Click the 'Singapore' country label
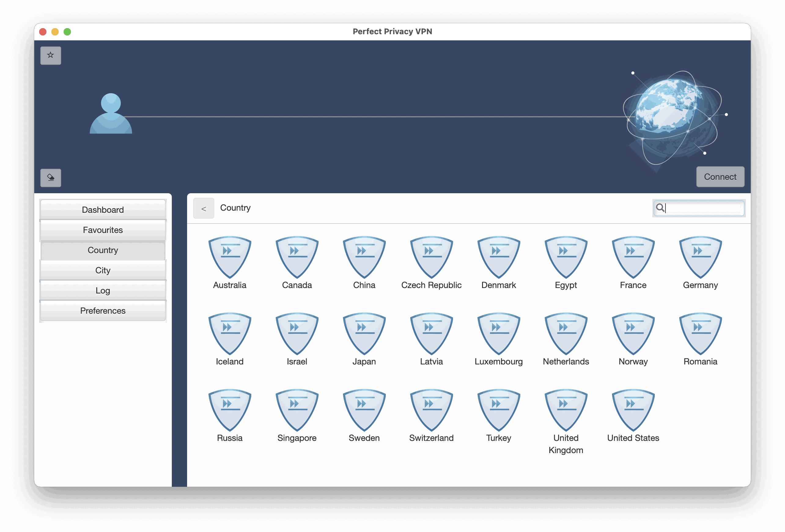The width and height of the screenshot is (785, 532). coord(297,438)
